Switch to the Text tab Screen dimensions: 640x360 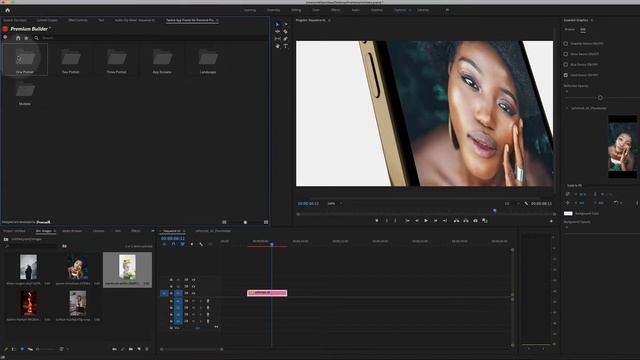(x=101, y=20)
